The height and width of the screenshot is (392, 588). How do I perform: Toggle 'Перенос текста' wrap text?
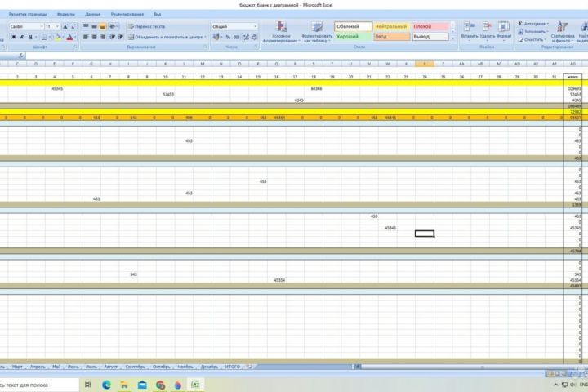click(x=147, y=27)
